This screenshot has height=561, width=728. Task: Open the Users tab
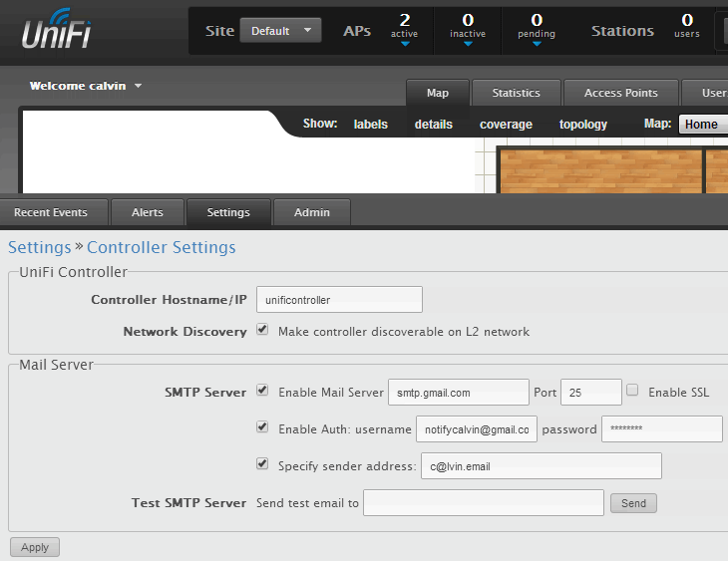tap(705, 93)
